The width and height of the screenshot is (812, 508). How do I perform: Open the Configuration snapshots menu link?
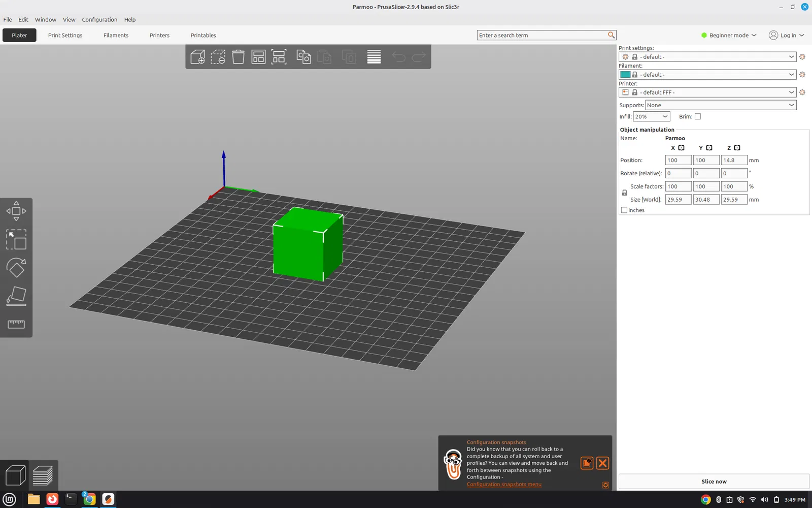point(504,484)
